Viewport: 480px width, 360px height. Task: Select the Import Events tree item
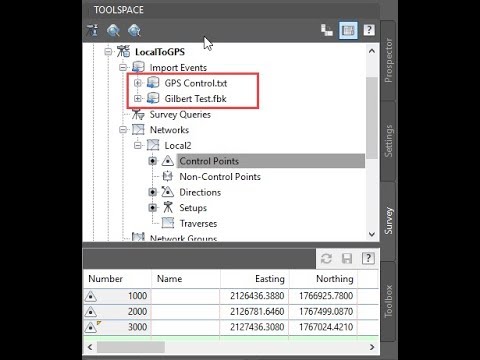point(178,68)
